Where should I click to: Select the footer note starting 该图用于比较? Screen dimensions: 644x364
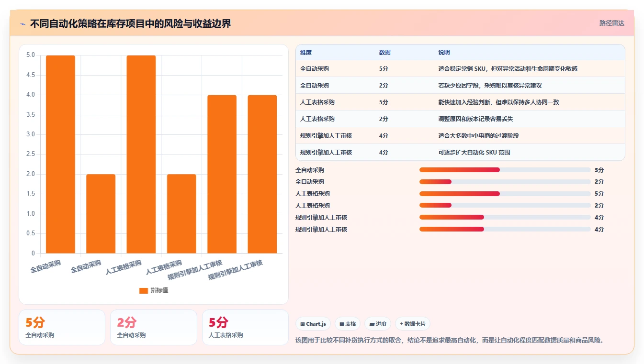tap(450, 341)
